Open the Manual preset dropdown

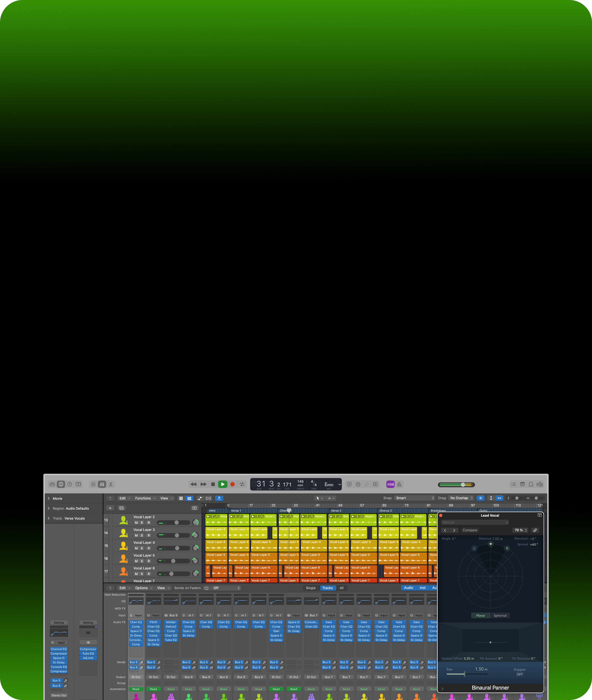coord(475,522)
